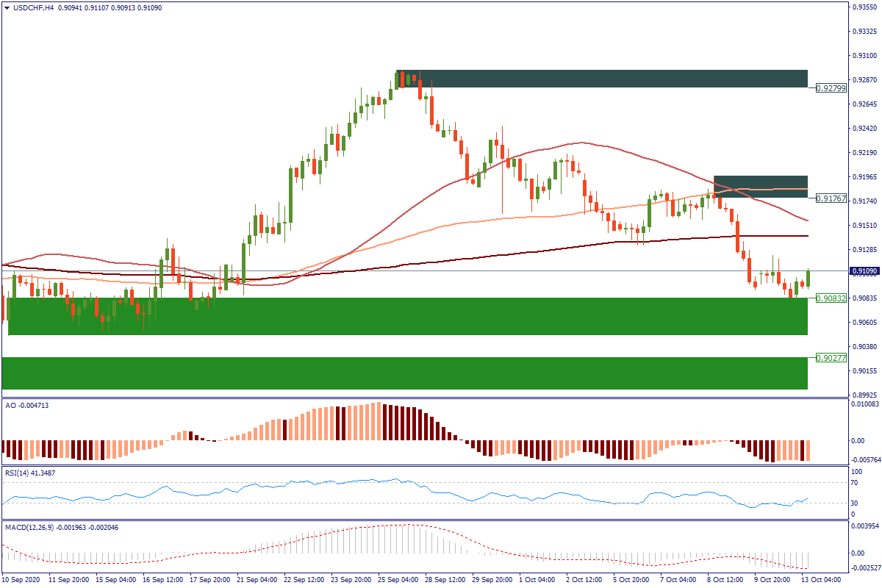The width and height of the screenshot is (882, 588).
Task: Click the 0.90277 support price label
Action: pyautogui.click(x=831, y=358)
